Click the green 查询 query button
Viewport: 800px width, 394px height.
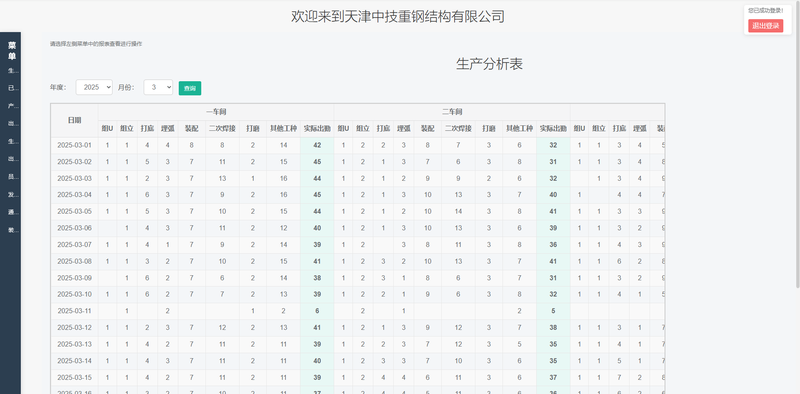(190, 88)
